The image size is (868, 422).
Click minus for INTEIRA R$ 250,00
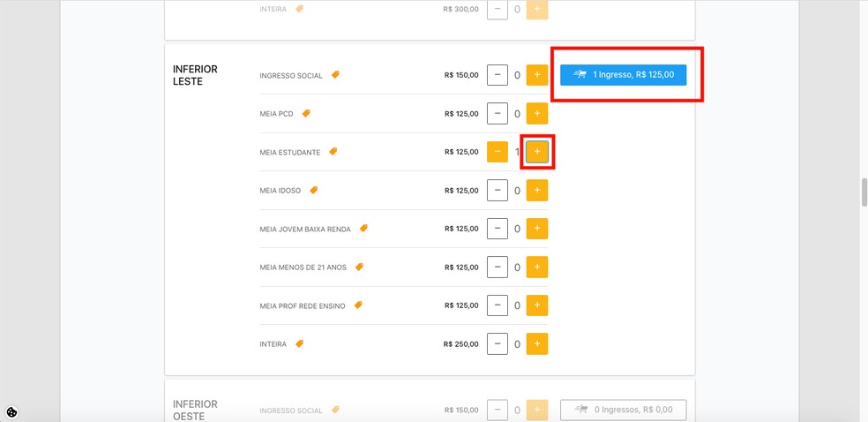pyautogui.click(x=498, y=344)
